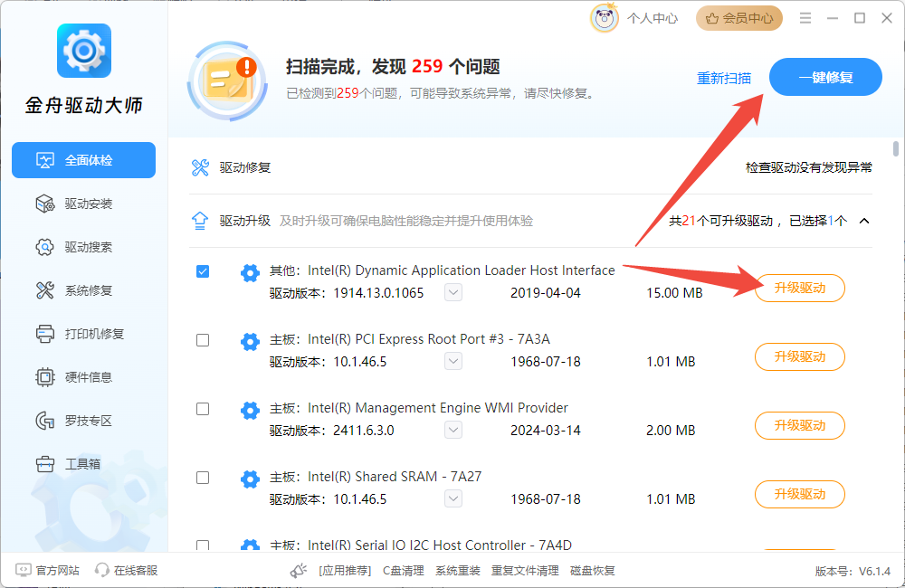
Task: Click the 在线客服 headset icon
Action: (x=102, y=570)
